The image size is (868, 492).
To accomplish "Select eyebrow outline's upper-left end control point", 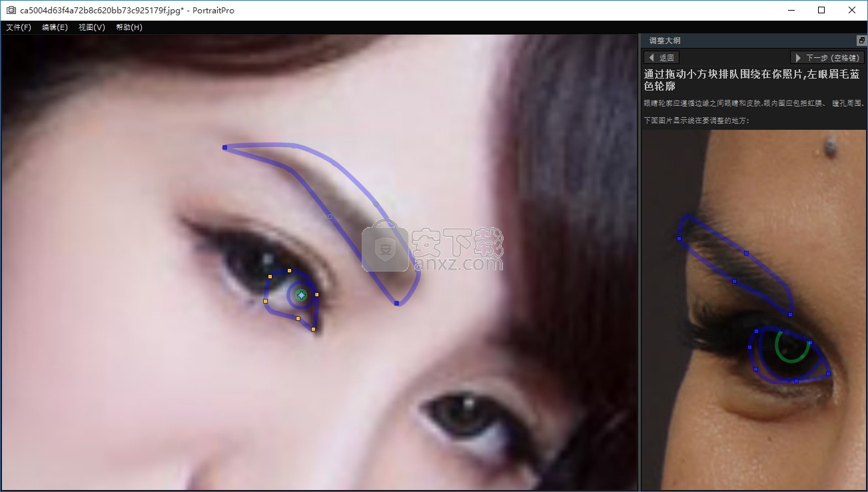I will 224,147.
